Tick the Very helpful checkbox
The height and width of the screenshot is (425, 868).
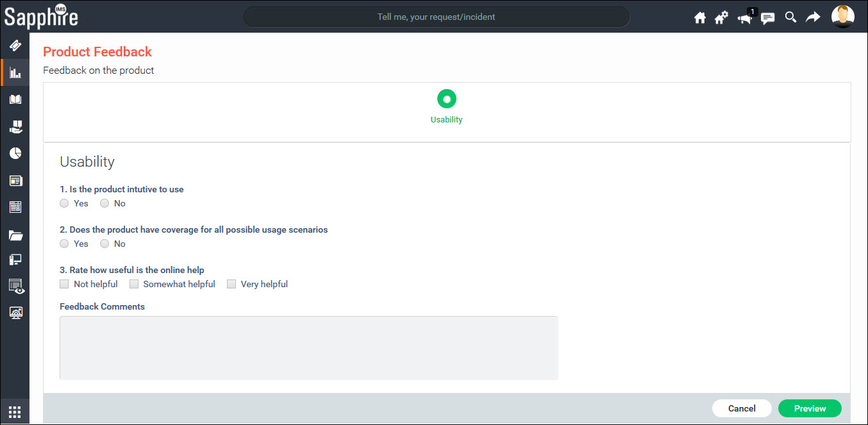point(231,284)
